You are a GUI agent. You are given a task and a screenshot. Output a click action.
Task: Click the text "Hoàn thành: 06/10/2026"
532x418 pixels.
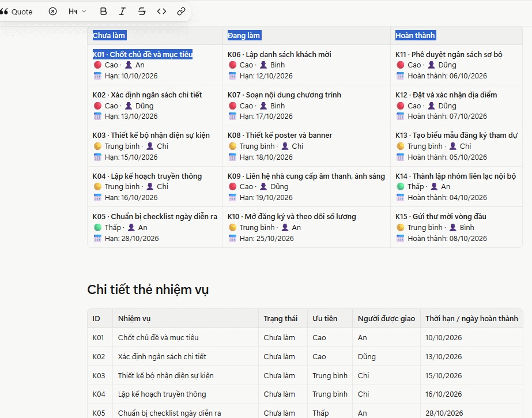[447, 76]
